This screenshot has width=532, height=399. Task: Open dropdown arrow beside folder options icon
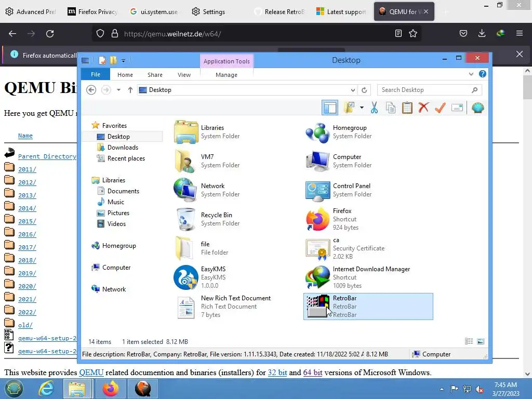(x=362, y=108)
